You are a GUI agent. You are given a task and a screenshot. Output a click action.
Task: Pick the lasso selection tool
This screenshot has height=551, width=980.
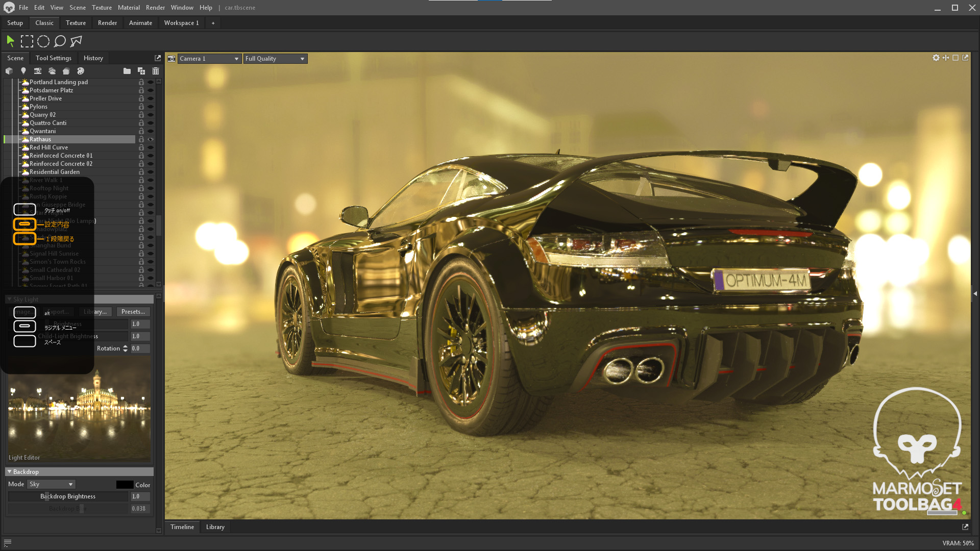(60, 41)
